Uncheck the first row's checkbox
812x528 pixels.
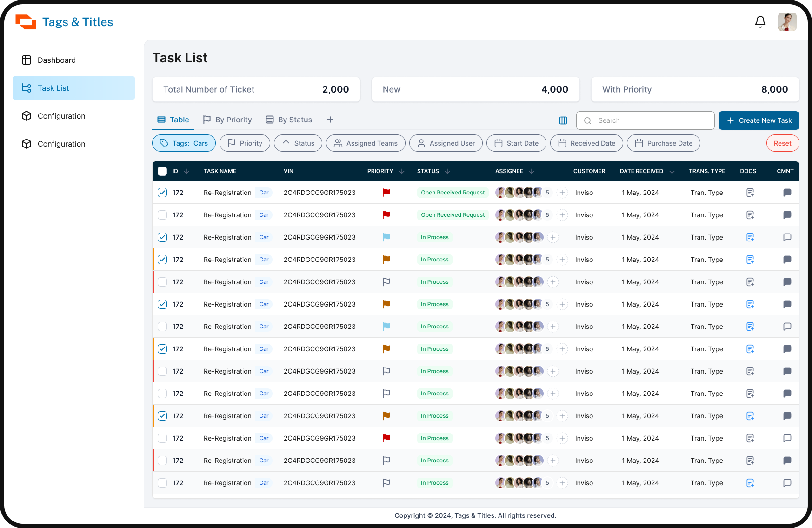pyautogui.click(x=162, y=193)
